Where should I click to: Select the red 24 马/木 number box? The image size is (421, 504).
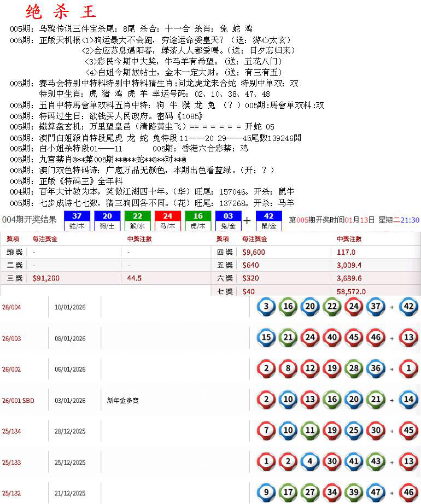point(167,220)
